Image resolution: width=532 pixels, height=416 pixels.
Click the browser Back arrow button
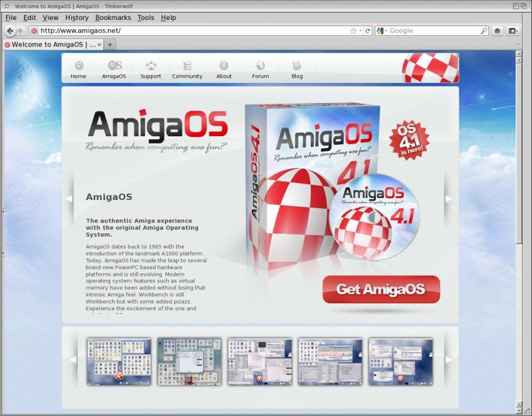pyautogui.click(x=10, y=31)
